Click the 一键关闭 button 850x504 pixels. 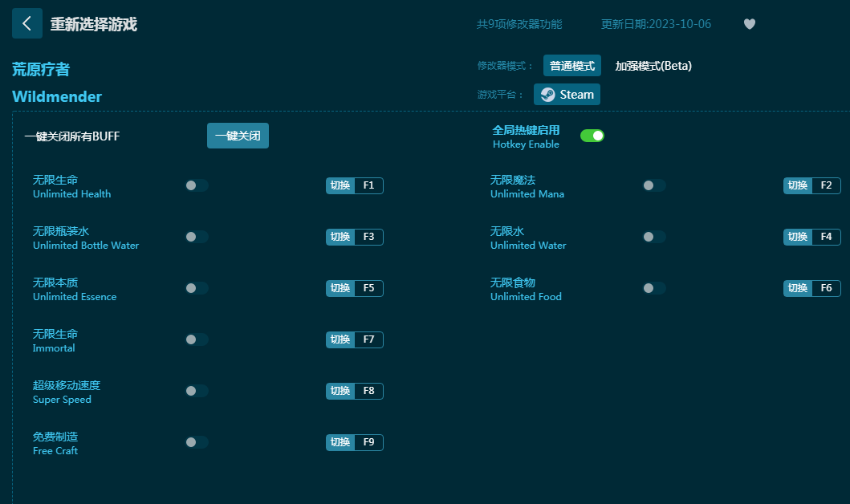pos(238,136)
